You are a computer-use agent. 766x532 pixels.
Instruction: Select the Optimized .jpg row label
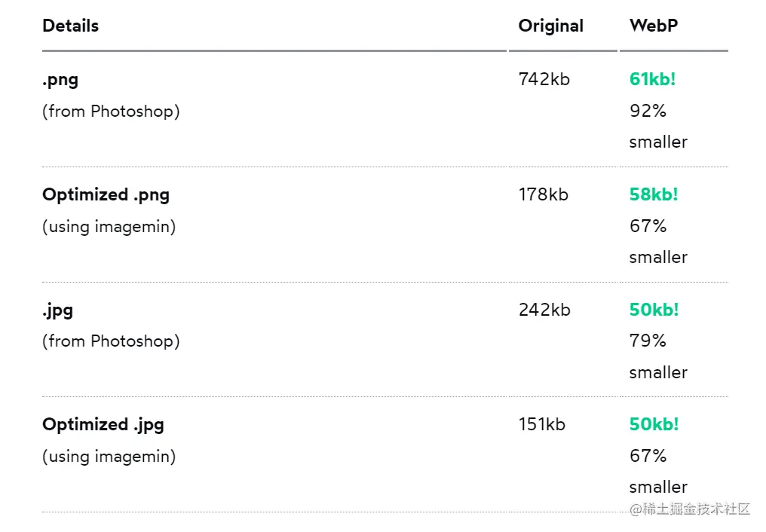pos(103,424)
